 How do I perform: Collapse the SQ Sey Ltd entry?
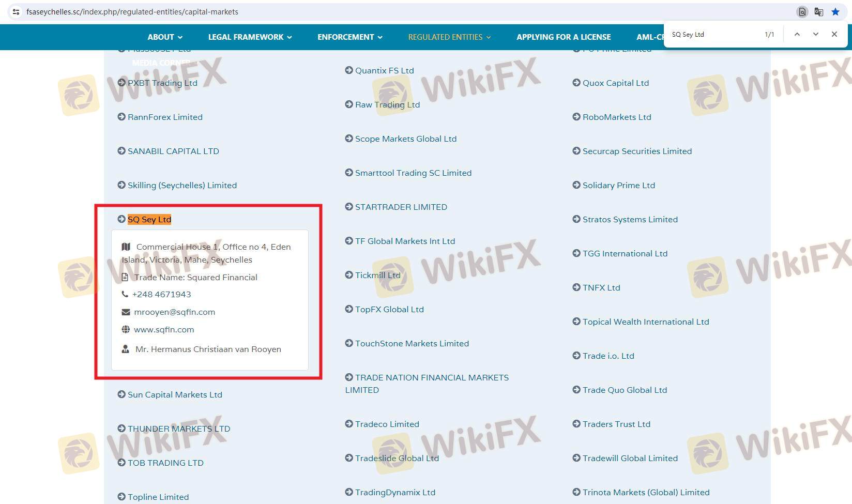[x=149, y=219]
